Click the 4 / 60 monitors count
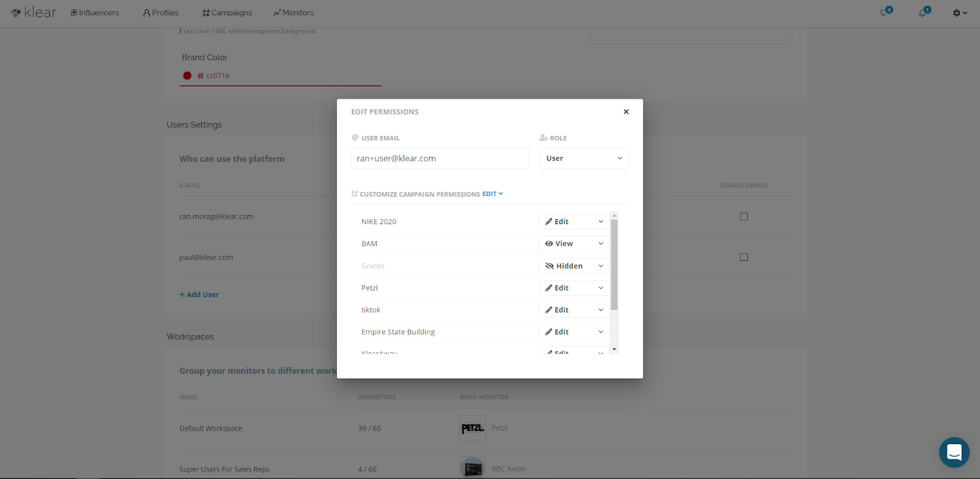The width and height of the screenshot is (980, 479). (x=367, y=470)
